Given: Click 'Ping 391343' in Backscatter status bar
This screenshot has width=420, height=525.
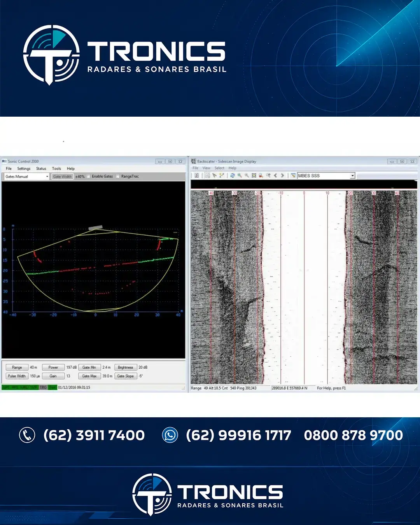Looking at the screenshot, I should 247,388.
